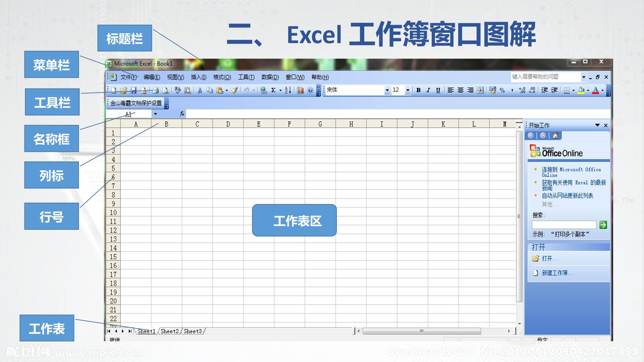Run the Spelling check icon
The image size is (644, 362).
[x=177, y=90]
